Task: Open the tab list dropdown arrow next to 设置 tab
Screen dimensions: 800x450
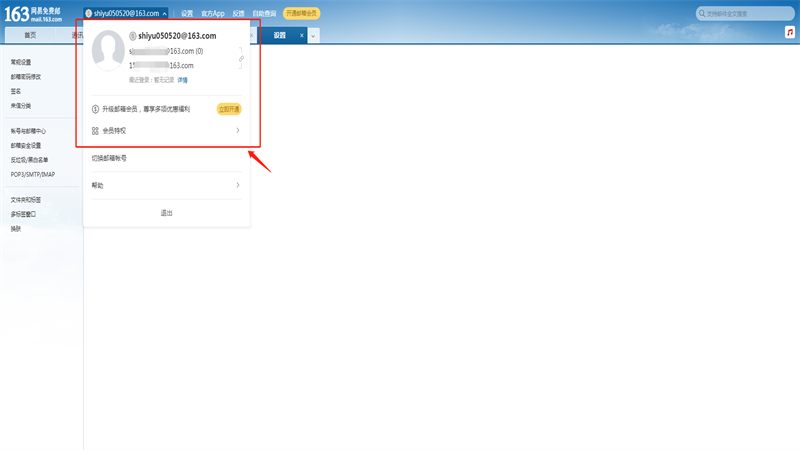Action: point(313,35)
